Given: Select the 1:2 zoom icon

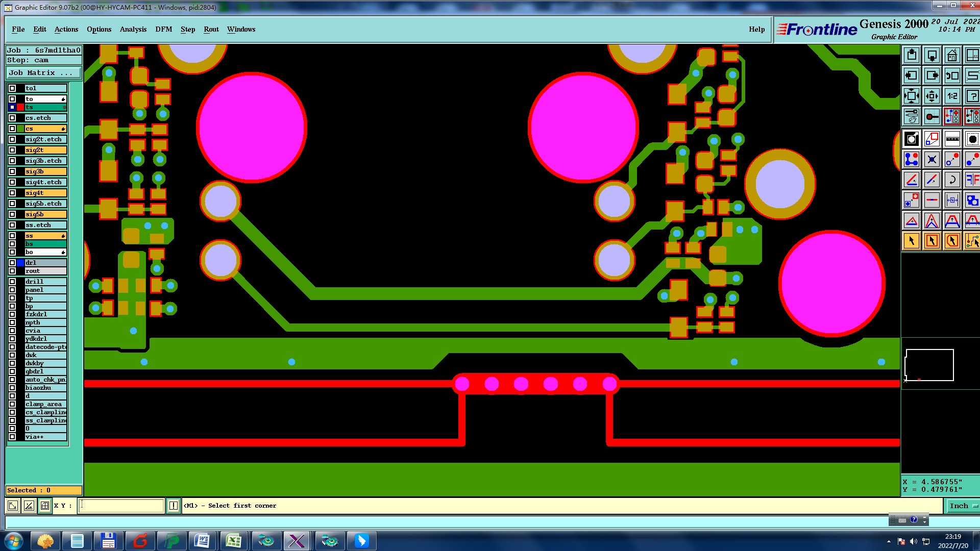Looking at the screenshot, I should click(x=952, y=96).
